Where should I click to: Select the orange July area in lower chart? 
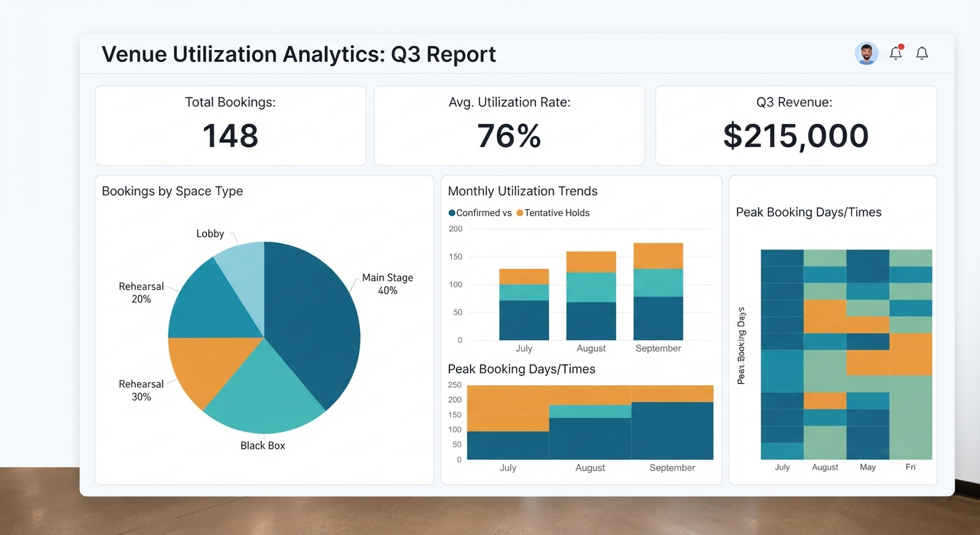pos(508,408)
